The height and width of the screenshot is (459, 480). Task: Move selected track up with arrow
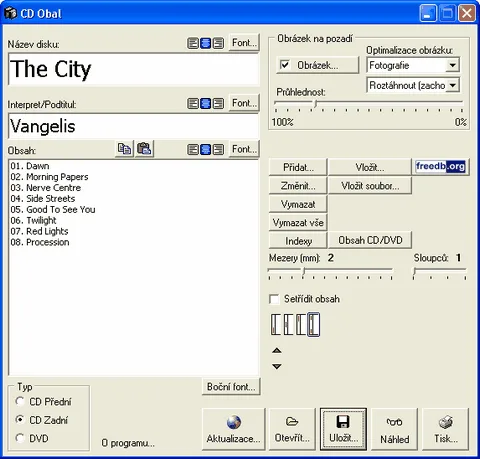(x=277, y=350)
